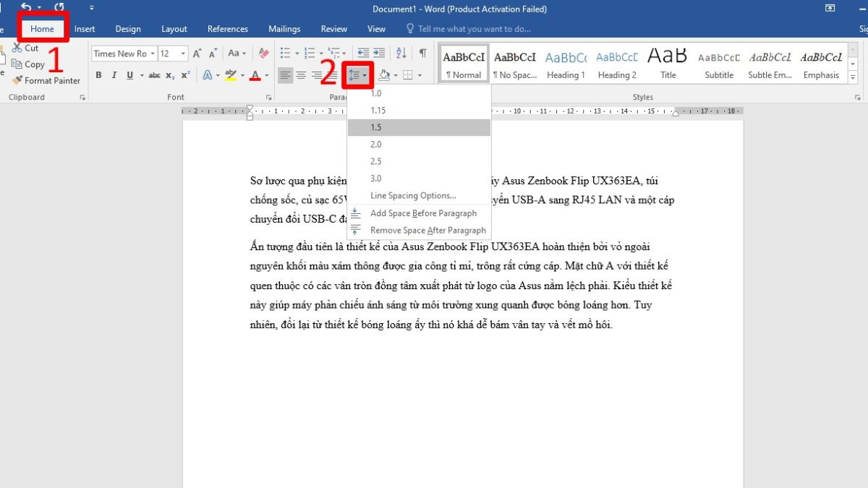Choose 1.0 line spacing
The width and height of the screenshot is (868, 488).
(x=419, y=93)
